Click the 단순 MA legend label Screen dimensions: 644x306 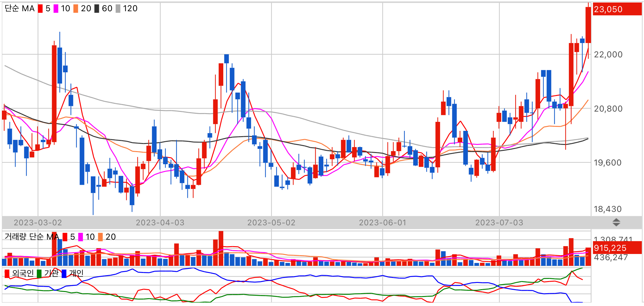click(x=19, y=9)
